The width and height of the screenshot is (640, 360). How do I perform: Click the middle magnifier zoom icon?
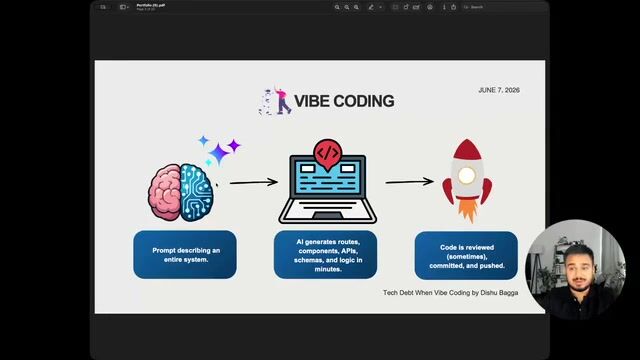[x=347, y=7]
